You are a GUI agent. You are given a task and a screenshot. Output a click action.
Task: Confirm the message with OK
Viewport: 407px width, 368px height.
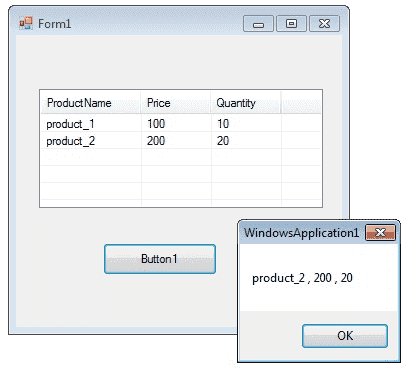click(x=345, y=336)
